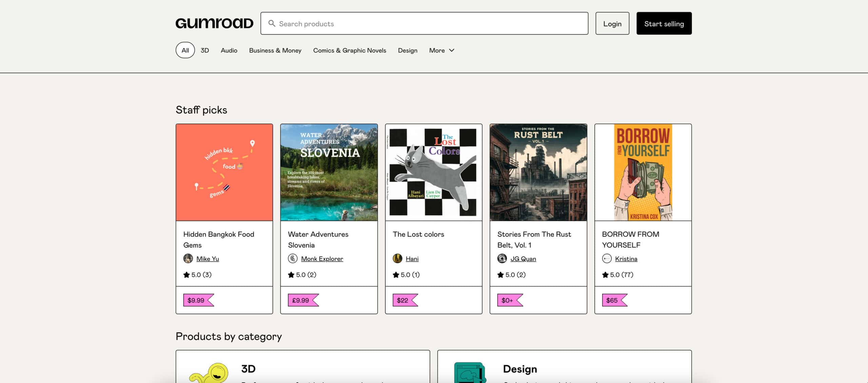Click the search magnifier icon
Viewport: 868px width, 383px height.
[272, 23]
